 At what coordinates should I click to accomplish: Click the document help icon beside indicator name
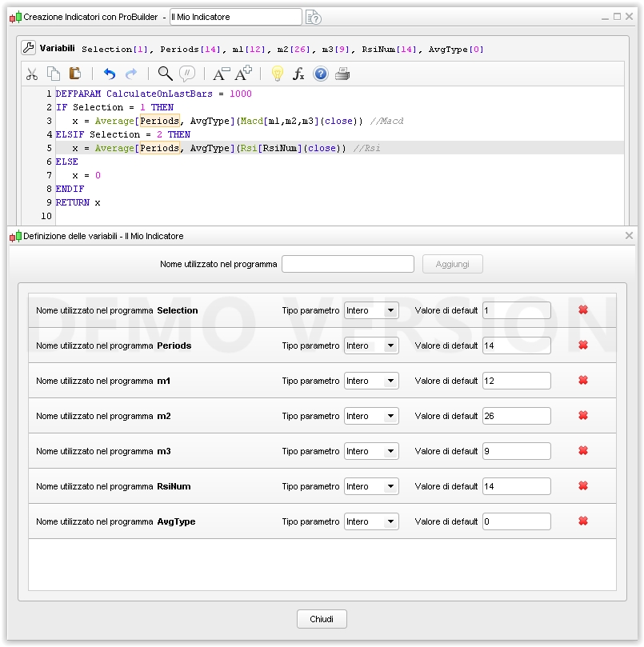tap(314, 18)
